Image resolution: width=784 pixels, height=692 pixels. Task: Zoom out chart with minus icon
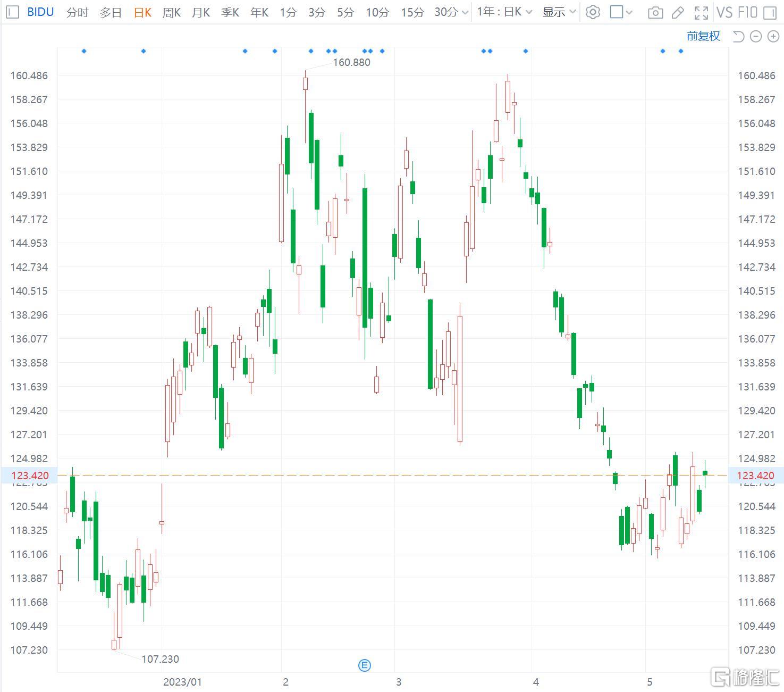coord(756,36)
